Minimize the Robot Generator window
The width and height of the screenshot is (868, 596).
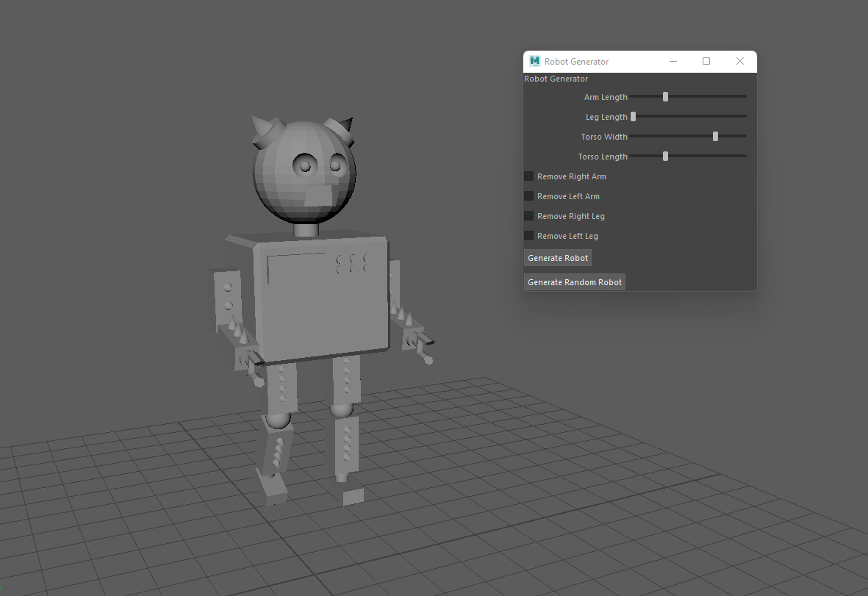pyautogui.click(x=673, y=62)
